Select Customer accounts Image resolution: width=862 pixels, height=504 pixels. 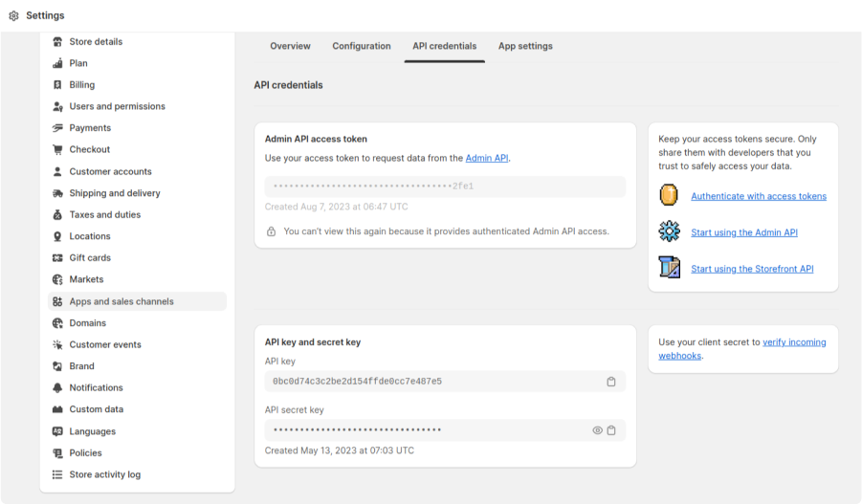(x=110, y=171)
